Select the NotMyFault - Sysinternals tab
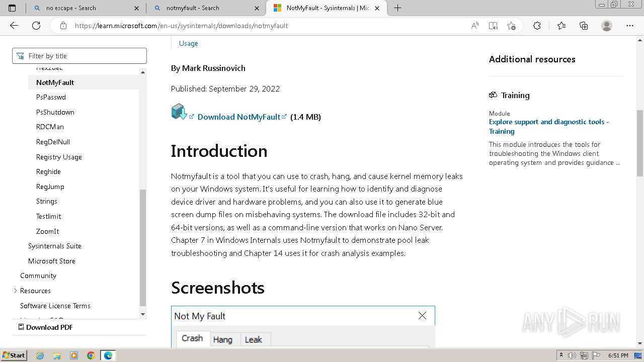 point(327,8)
